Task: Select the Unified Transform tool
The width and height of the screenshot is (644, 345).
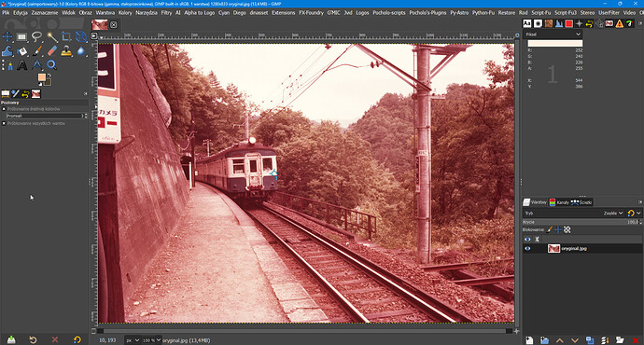Action: click(x=81, y=37)
